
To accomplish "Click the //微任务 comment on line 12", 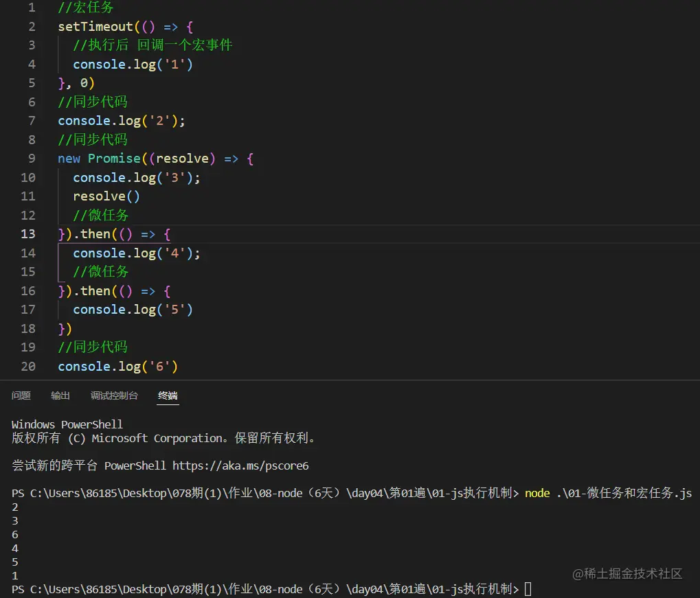I will [101, 215].
